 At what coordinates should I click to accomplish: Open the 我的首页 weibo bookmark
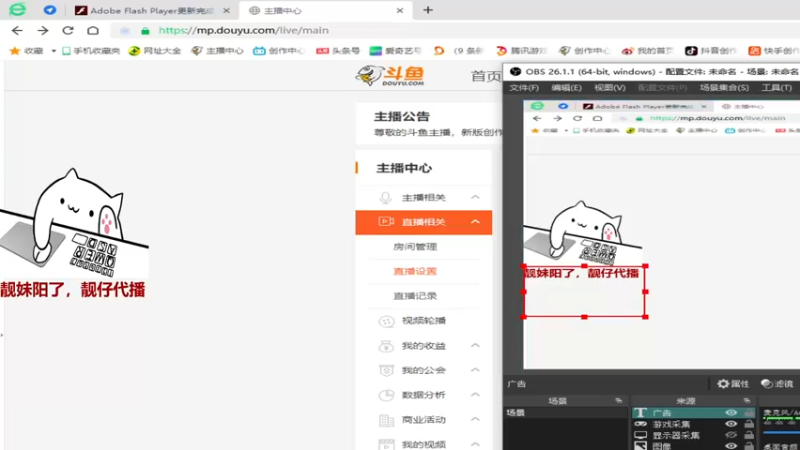(648, 51)
